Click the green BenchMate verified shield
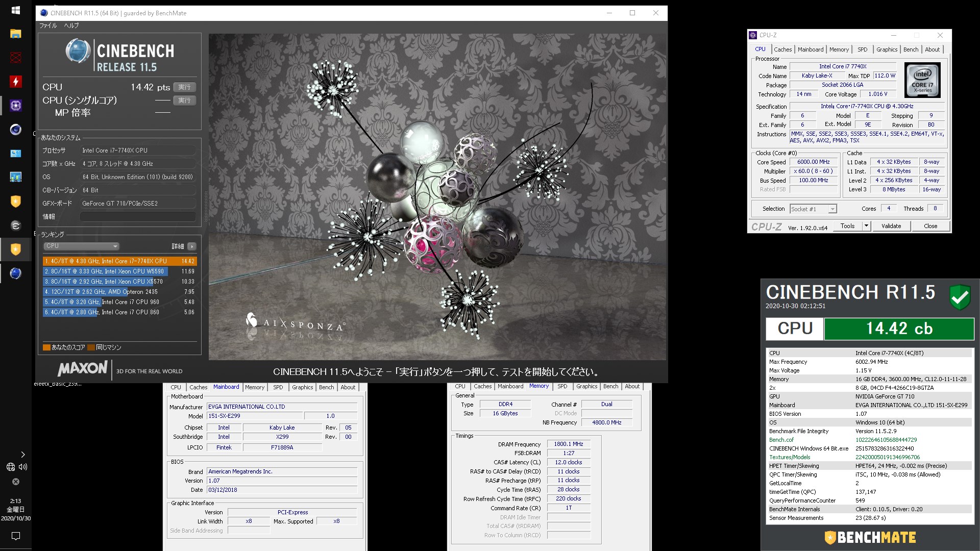This screenshot has height=551, width=980. click(960, 296)
